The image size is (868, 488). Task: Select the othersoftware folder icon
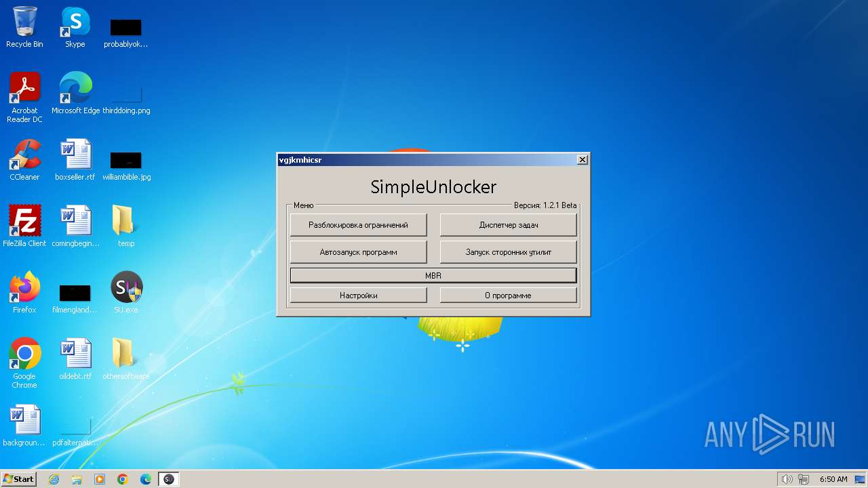126,359
